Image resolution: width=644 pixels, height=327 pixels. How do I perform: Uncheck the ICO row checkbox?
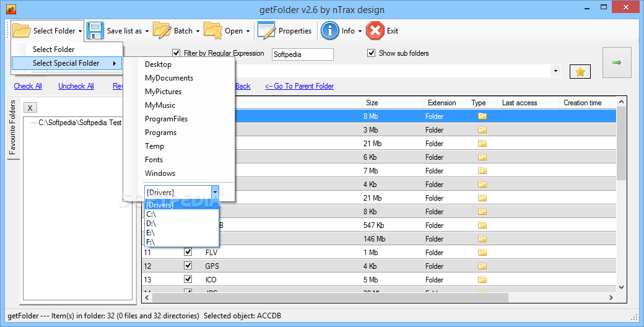pyautogui.click(x=188, y=279)
